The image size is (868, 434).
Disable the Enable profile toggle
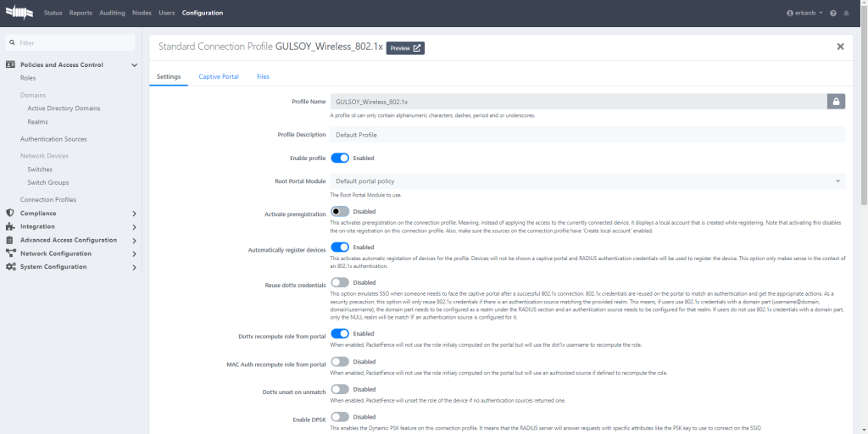339,158
